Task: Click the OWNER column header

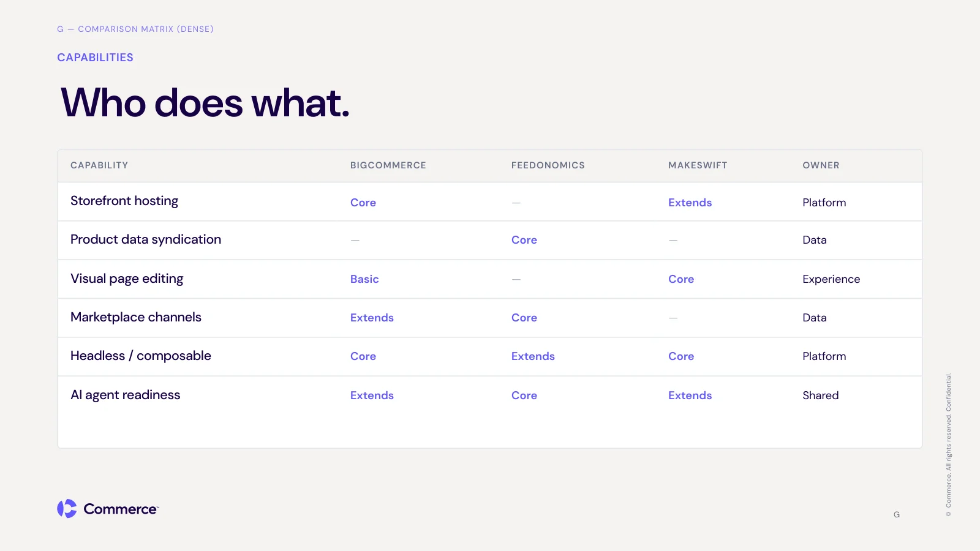Action: point(821,165)
